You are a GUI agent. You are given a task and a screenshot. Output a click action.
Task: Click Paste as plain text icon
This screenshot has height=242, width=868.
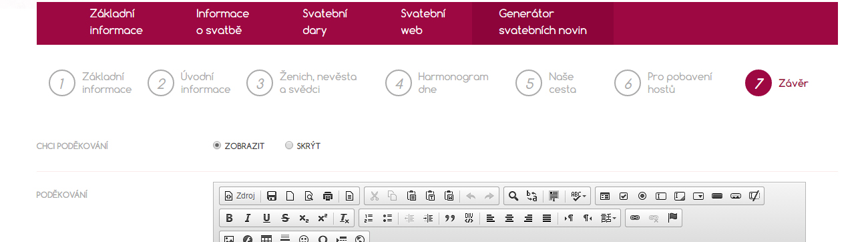(x=431, y=196)
